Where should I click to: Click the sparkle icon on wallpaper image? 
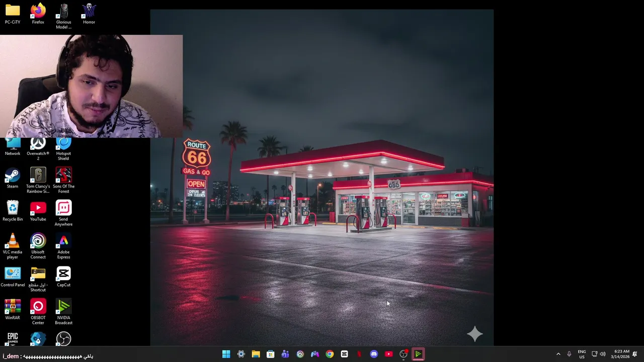tap(475, 334)
